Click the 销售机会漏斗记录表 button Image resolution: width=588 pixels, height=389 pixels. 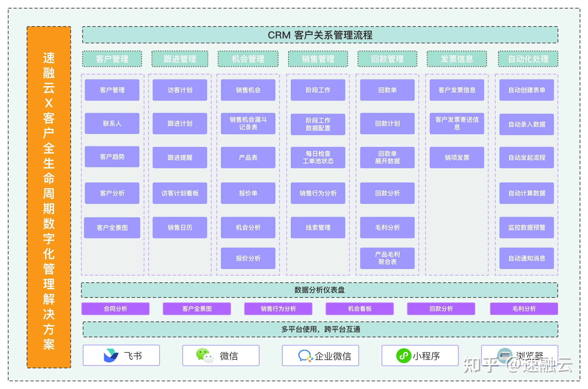coord(248,123)
